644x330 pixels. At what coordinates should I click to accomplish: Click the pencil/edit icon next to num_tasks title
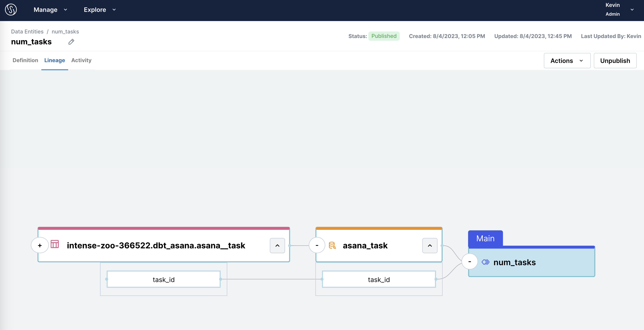point(71,42)
